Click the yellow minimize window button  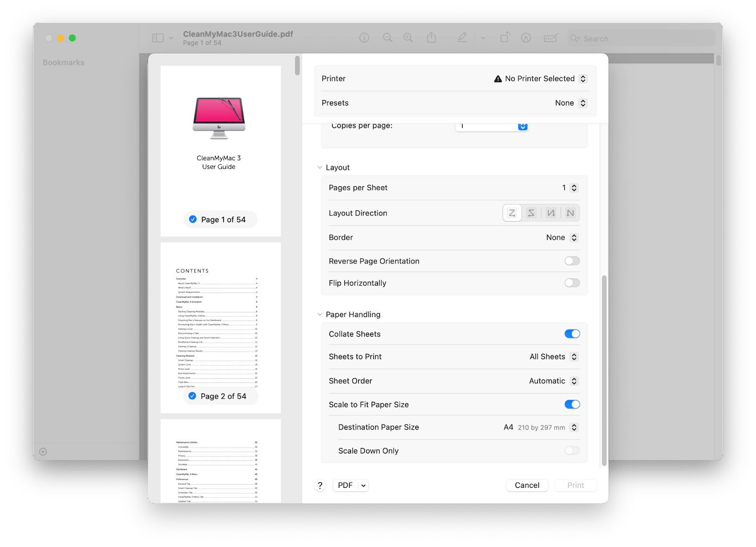pyautogui.click(x=60, y=38)
